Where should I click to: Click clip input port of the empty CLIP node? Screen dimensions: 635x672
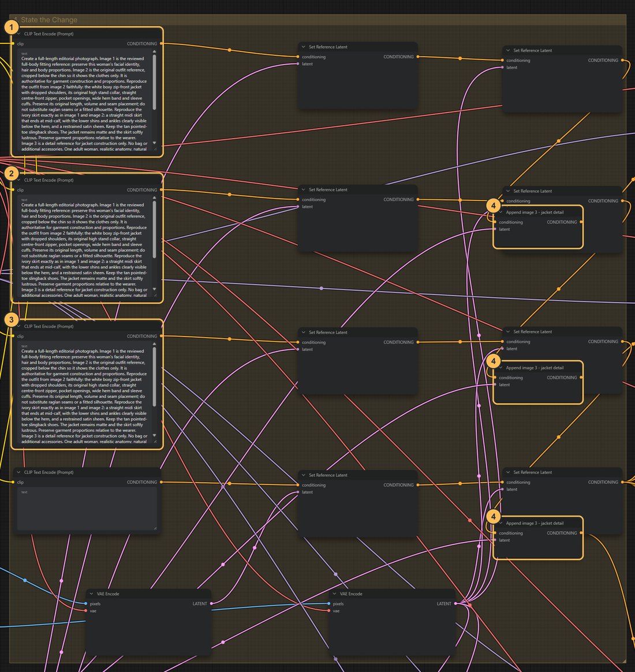click(13, 482)
